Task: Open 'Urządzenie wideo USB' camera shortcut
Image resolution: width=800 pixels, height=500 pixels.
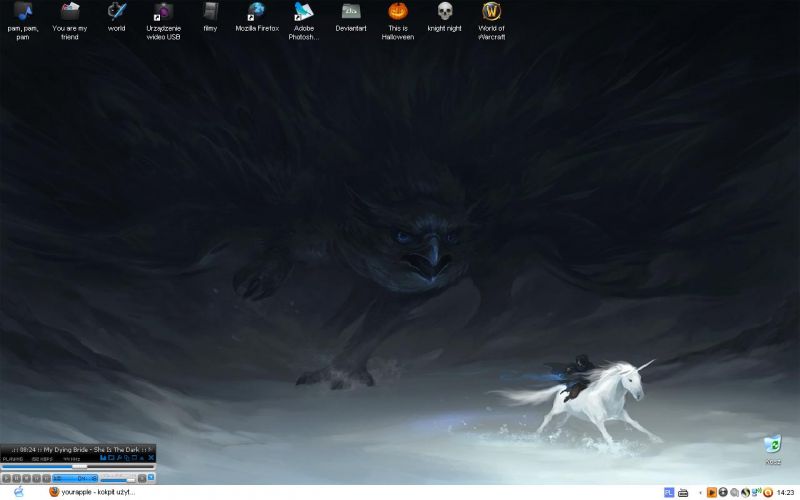Action: [x=163, y=20]
